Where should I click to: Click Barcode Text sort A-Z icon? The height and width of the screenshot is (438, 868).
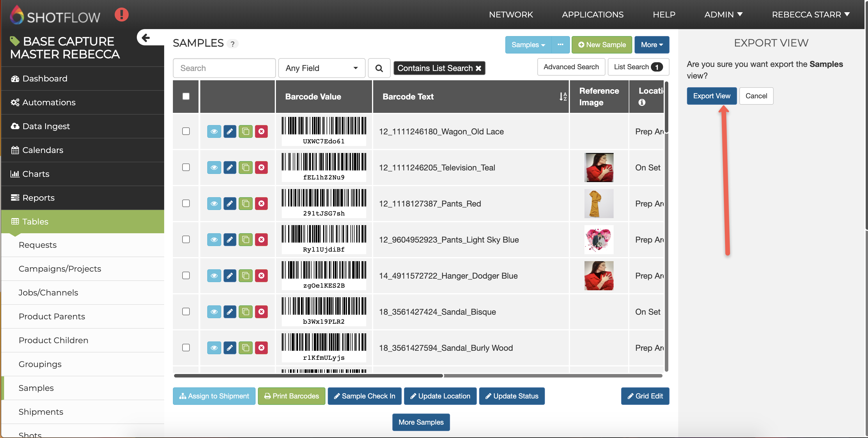pos(563,97)
